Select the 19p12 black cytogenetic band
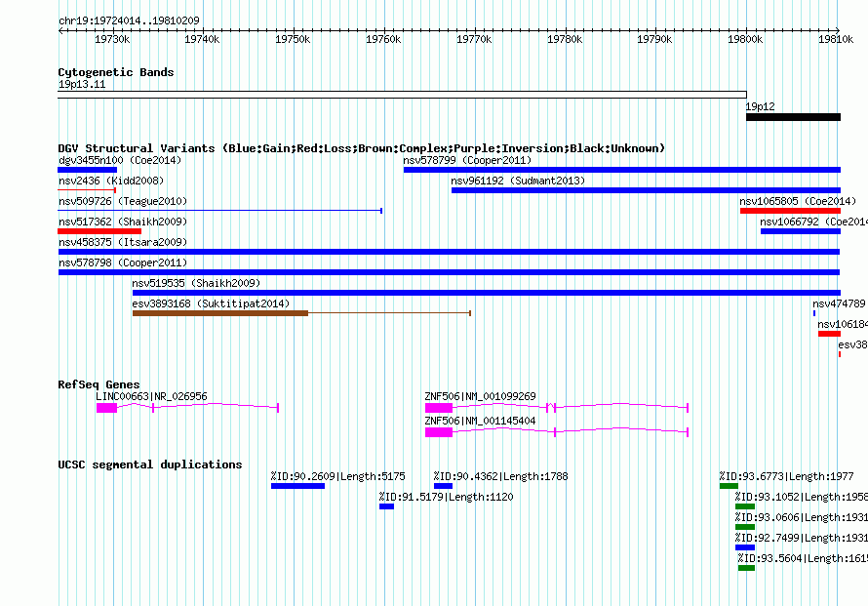 pyautogui.click(x=793, y=117)
